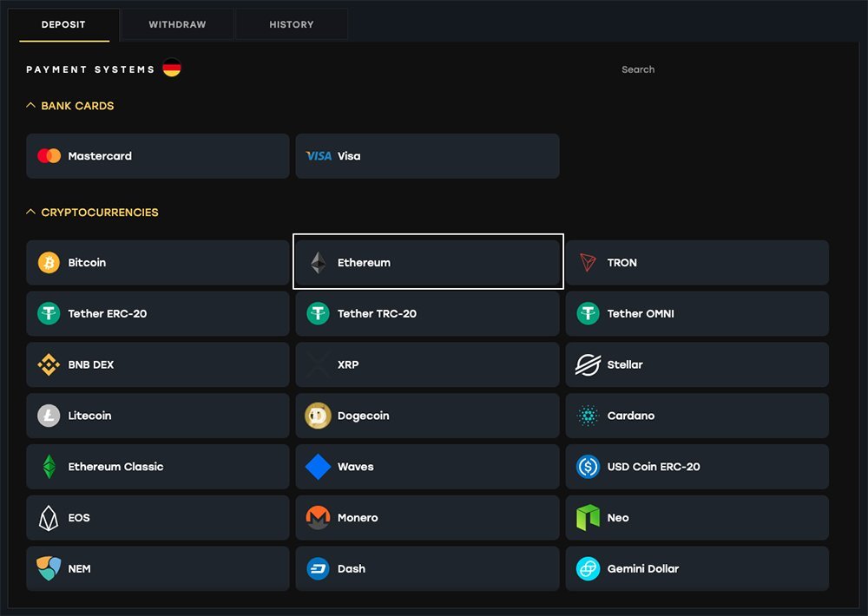Open the History tab

click(x=291, y=24)
